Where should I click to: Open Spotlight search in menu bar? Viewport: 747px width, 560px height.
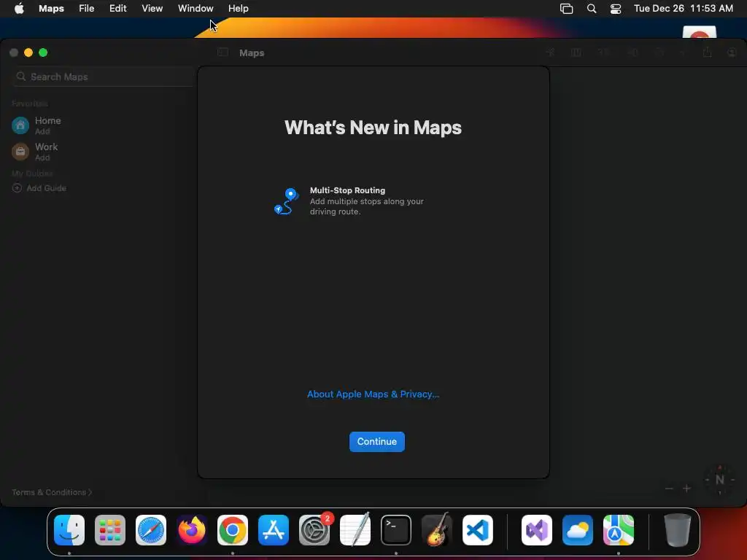[591, 9]
